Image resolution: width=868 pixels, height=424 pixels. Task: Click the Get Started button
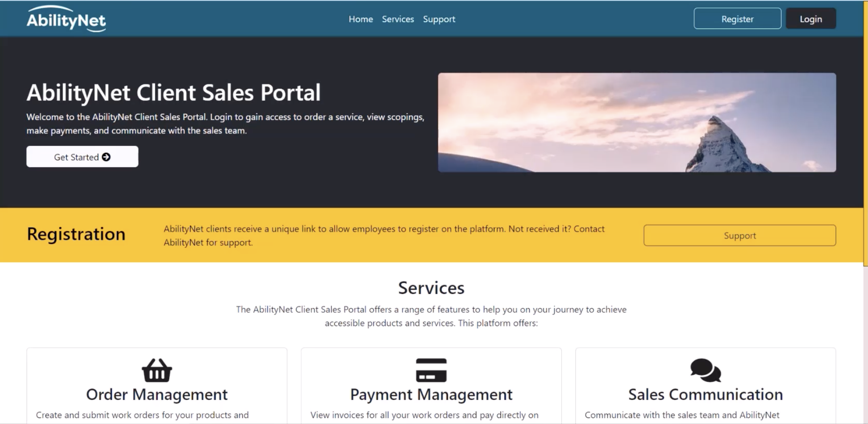click(x=82, y=157)
